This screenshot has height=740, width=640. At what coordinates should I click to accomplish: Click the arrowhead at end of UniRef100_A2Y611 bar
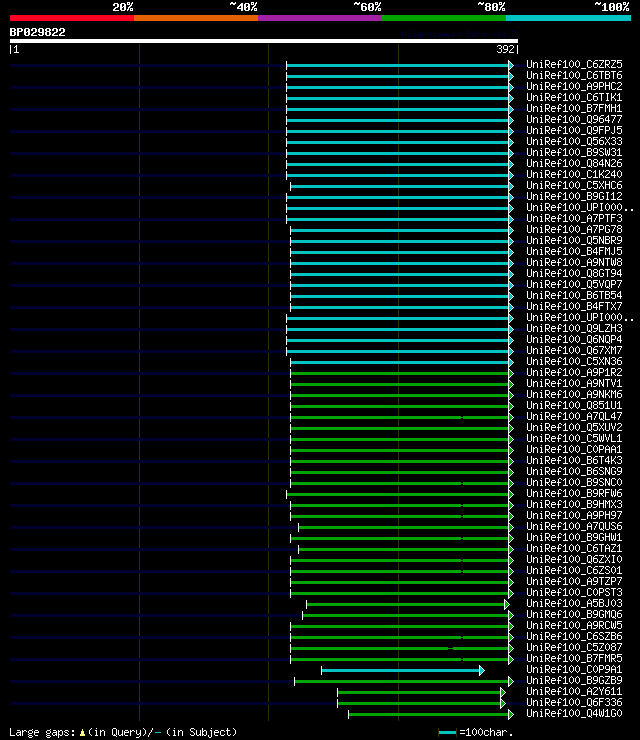tap(503, 692)
